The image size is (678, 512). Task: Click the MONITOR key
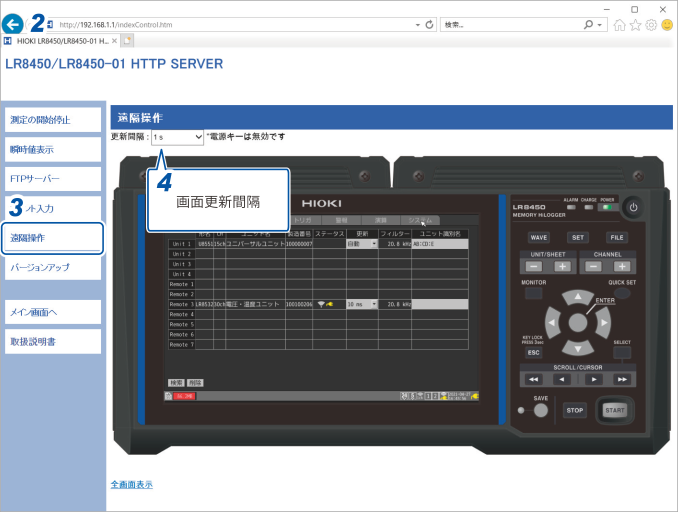534,293
